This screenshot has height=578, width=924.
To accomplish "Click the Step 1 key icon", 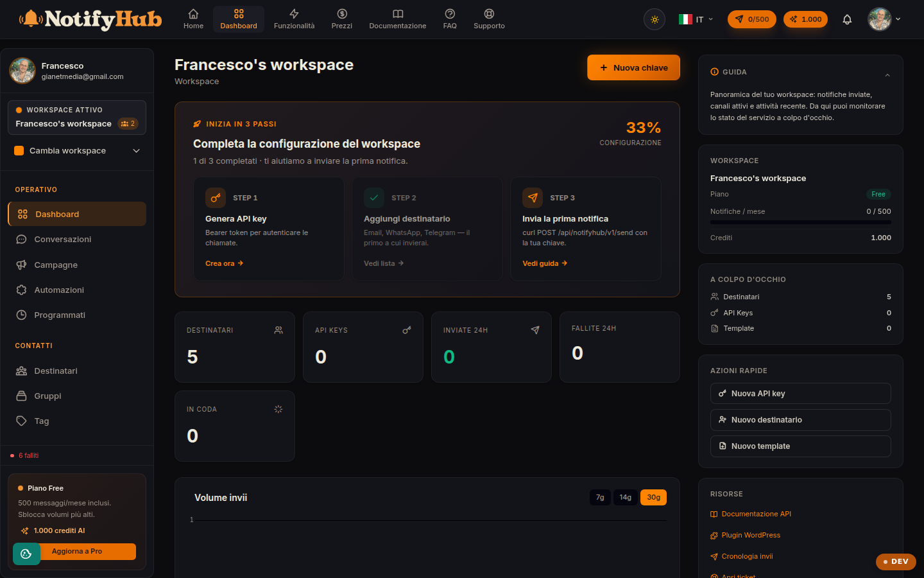I will tap(216, 198).
